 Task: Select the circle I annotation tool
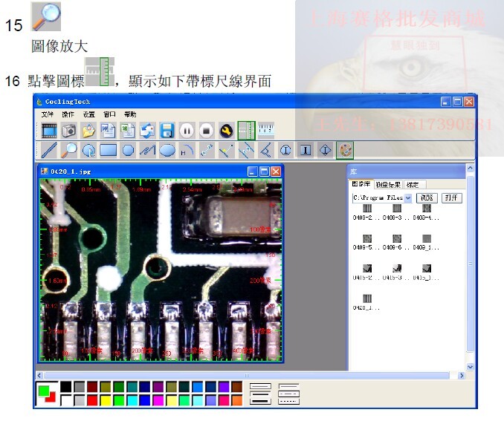click(x=285, y=150)
